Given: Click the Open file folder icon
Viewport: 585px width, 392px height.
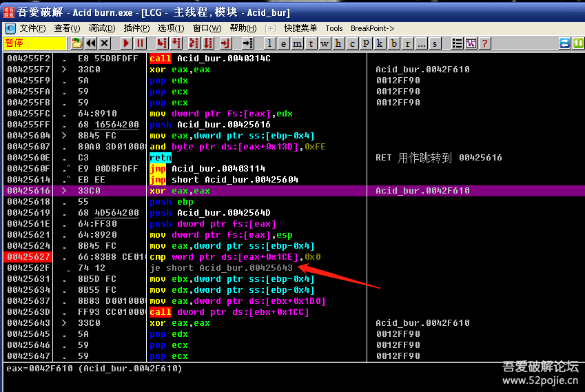Looking at the screenshot, I should 76,43.
